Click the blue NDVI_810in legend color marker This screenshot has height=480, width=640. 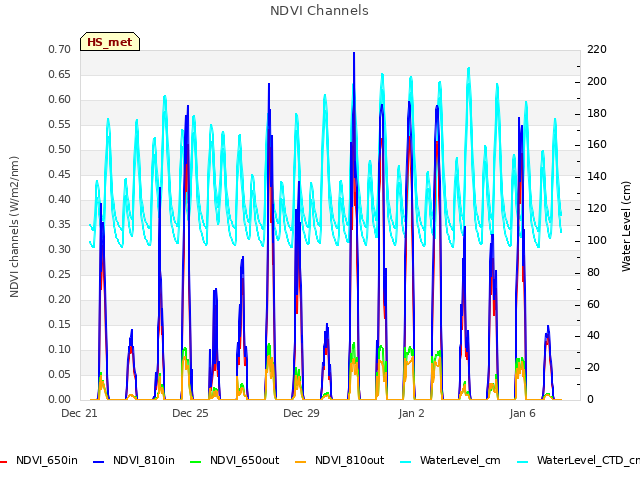coord(99,462)
